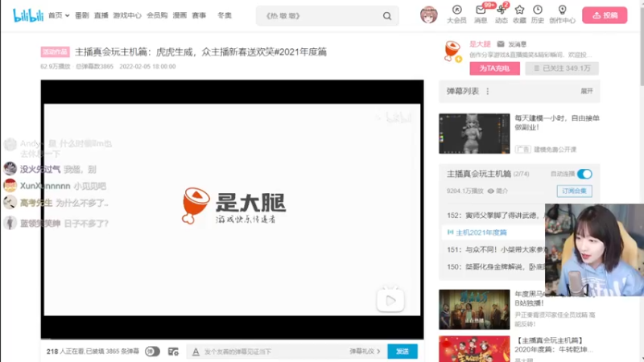The width and height of the screenshot is (644, 362).
Task: Click the 发消息 envelope icon
Action: 501,44
